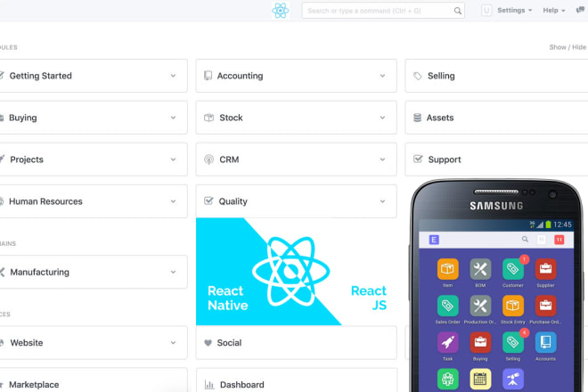This screenshot has width=588, height=392.
Task: Expand Quality card chevron
Action: (382, 201)
